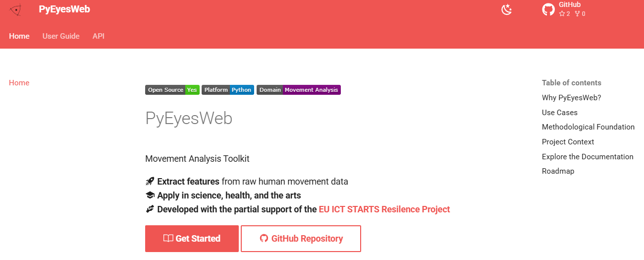
Task: Jump to Why PyEyesWeb? section
Action: tap(571, 98)
